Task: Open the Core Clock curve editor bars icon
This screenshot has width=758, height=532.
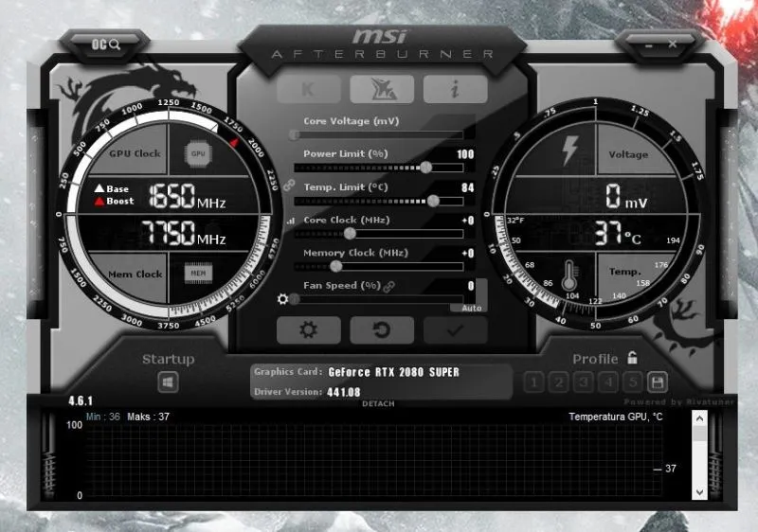Action: coord(290,222)
